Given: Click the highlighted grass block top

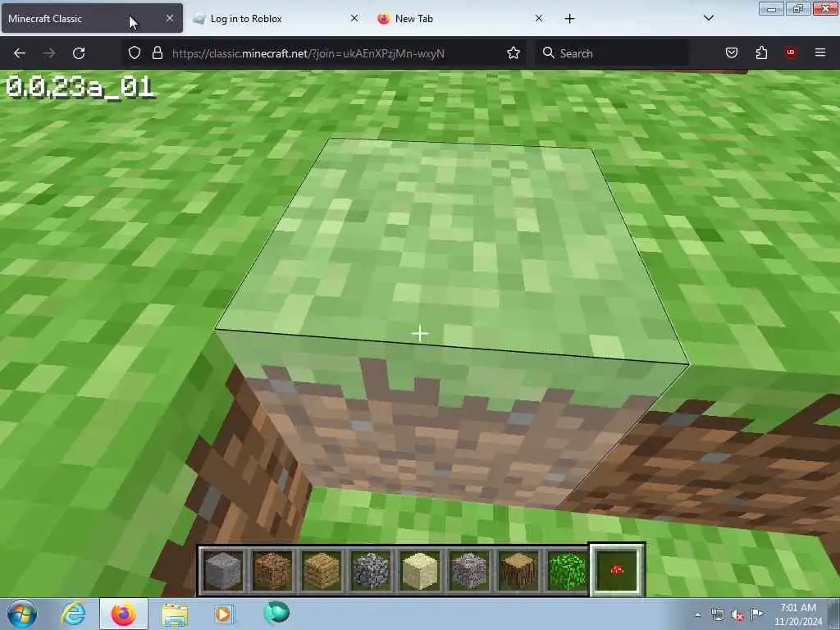Looking at the screenshot, I should tap(453, 249).
